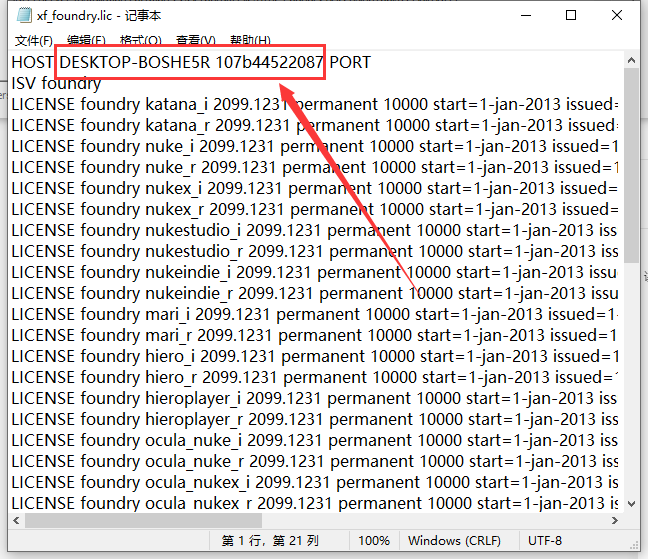Viewport: 648px width, 559px height.
Task: Open the 文件(F) menu
Action: coord(34,40)
